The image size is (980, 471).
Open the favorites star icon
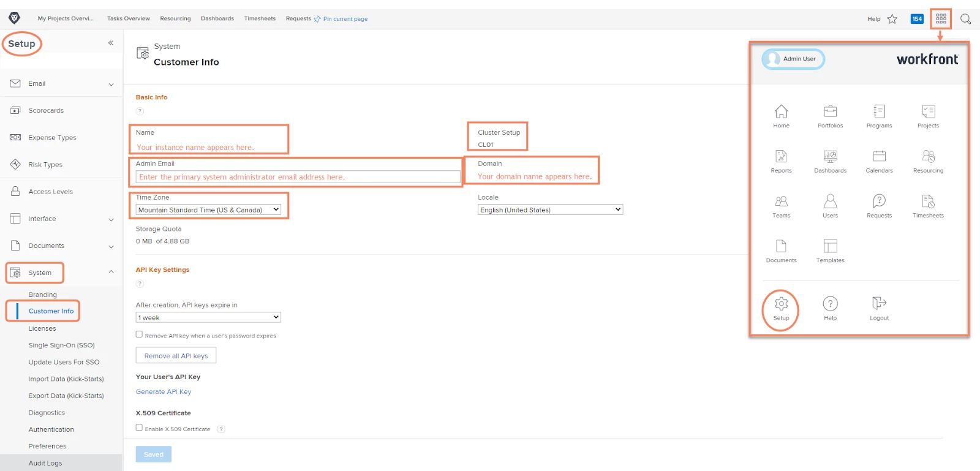point(892,19)
